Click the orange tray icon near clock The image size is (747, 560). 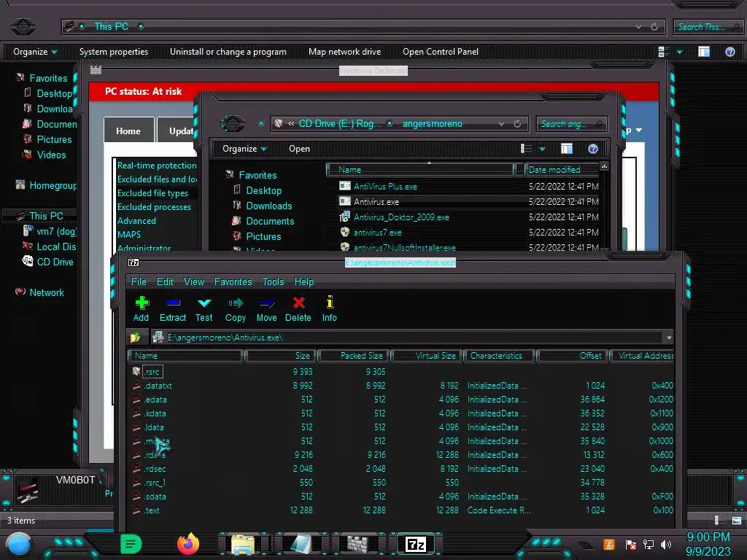[x=609, y=544]
